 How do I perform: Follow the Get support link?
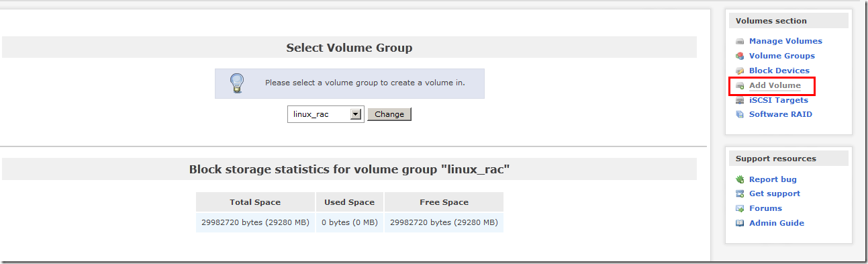tap(775, 193)
